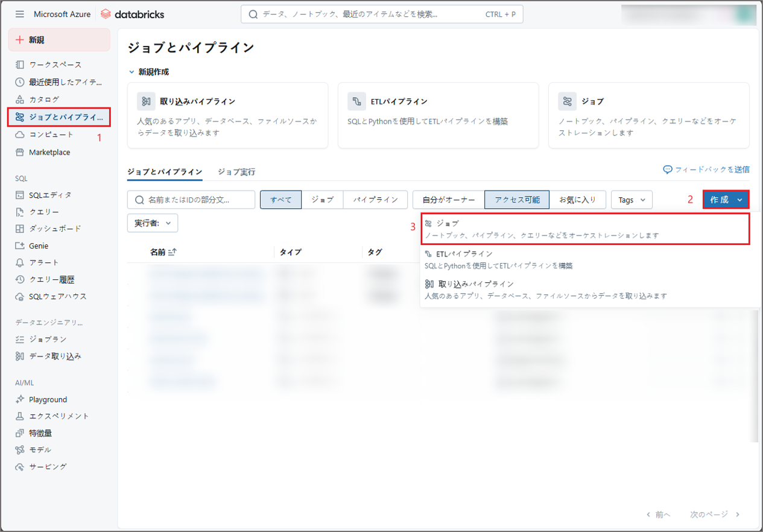Choose ジョブ from the 作成 menu

click(x=585, y=229)
